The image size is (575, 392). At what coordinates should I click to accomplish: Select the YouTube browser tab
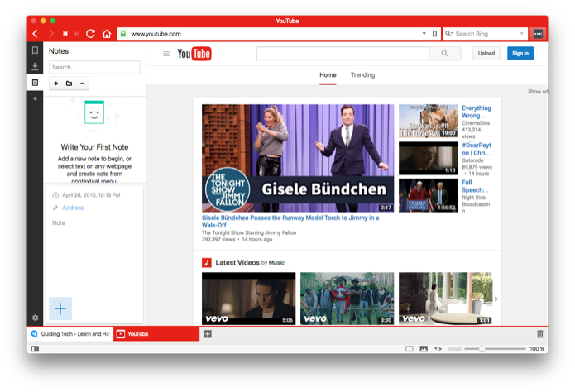156,333
